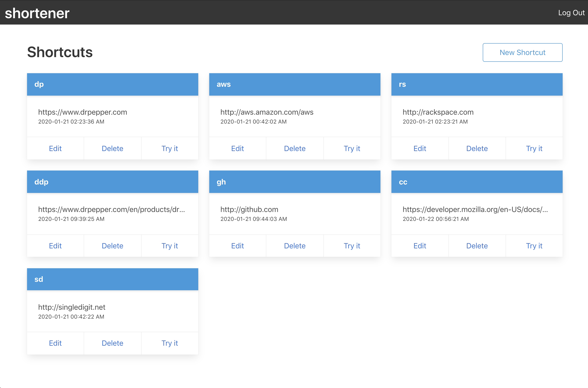Edit the sd shortcut
Viewport: 588px width, 388px height.
tap(55, 343)
